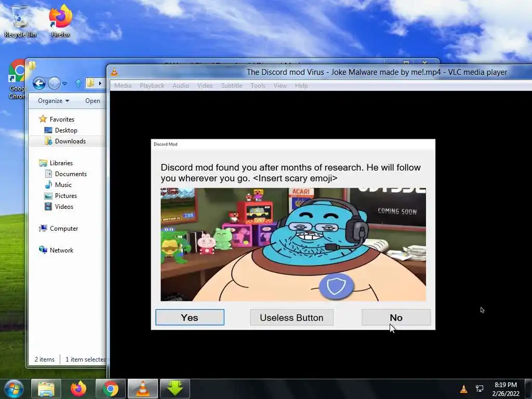The height and width of the screenshot is (399, 532).
Task: Open the Google Chrome desktop shortcut
Action: click(16, 79)
